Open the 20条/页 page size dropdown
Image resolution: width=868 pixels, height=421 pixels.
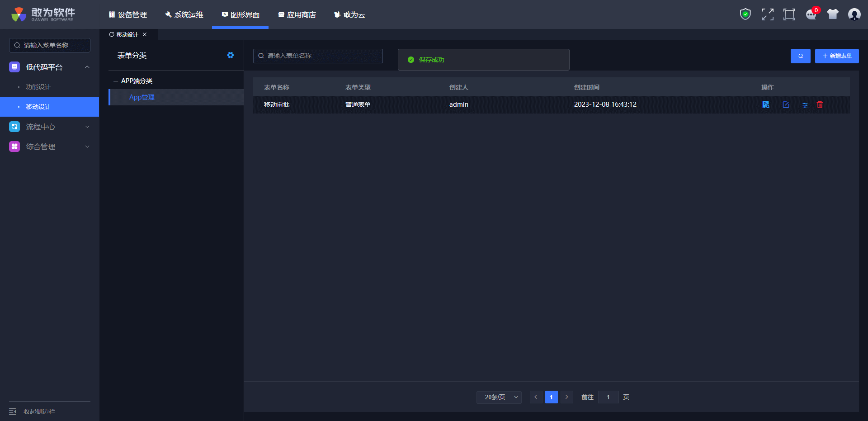(499, 397)
